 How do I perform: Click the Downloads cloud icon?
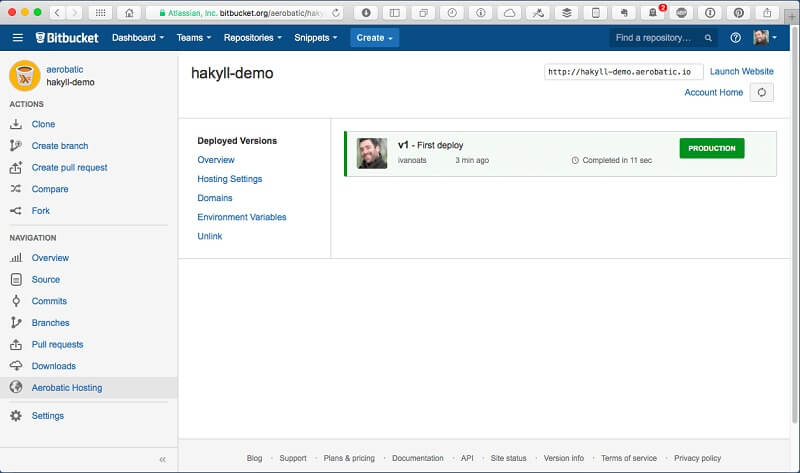[x=16, y=366]
